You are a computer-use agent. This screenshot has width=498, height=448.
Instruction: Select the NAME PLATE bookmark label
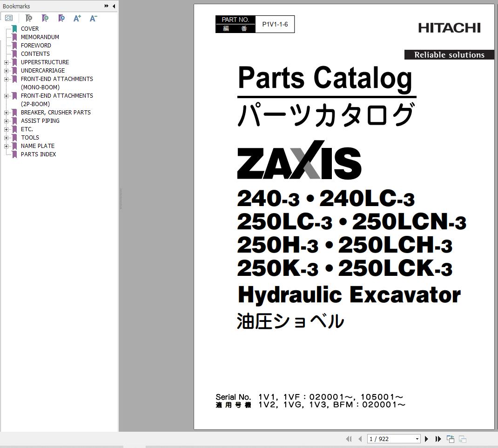click(38, 146)
